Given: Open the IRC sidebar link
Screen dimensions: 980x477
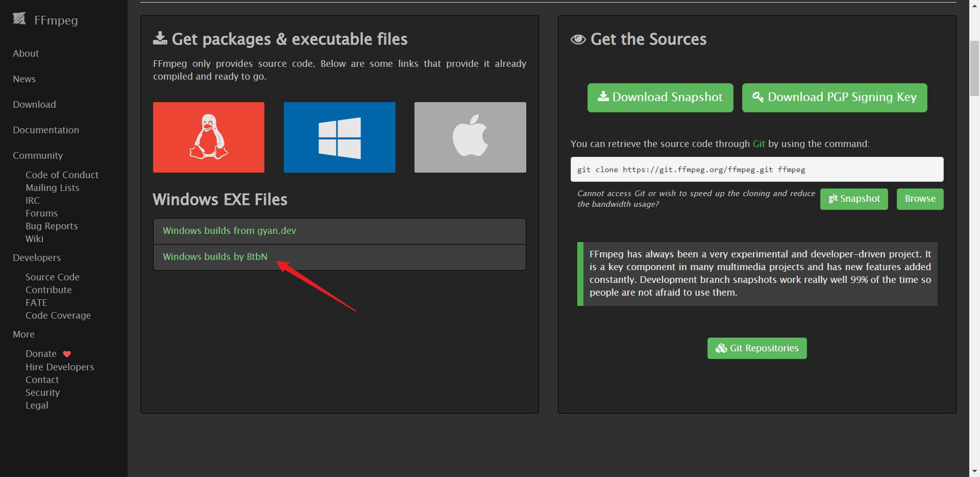Looking at the screenshot, I should pos(33,201).
